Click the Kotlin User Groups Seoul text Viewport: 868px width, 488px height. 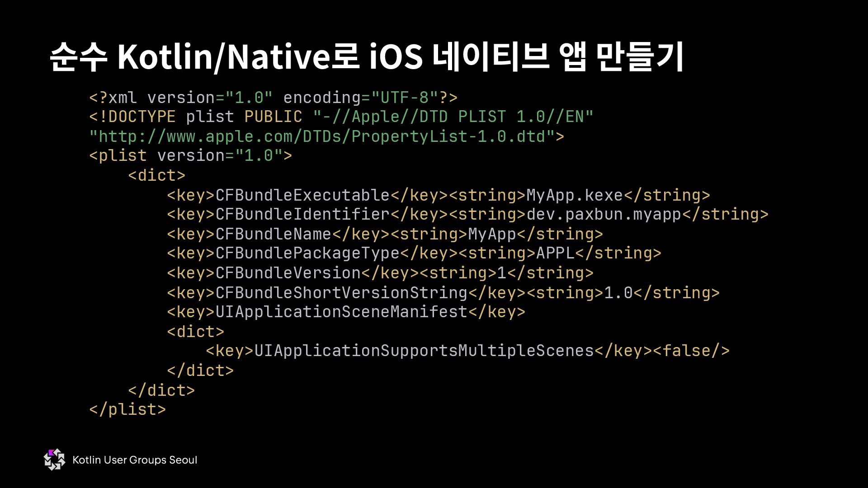[135, 460]
